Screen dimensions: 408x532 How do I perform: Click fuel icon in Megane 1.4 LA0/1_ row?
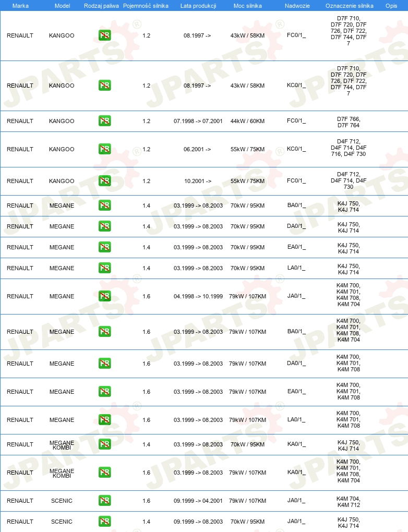(104, 268)
